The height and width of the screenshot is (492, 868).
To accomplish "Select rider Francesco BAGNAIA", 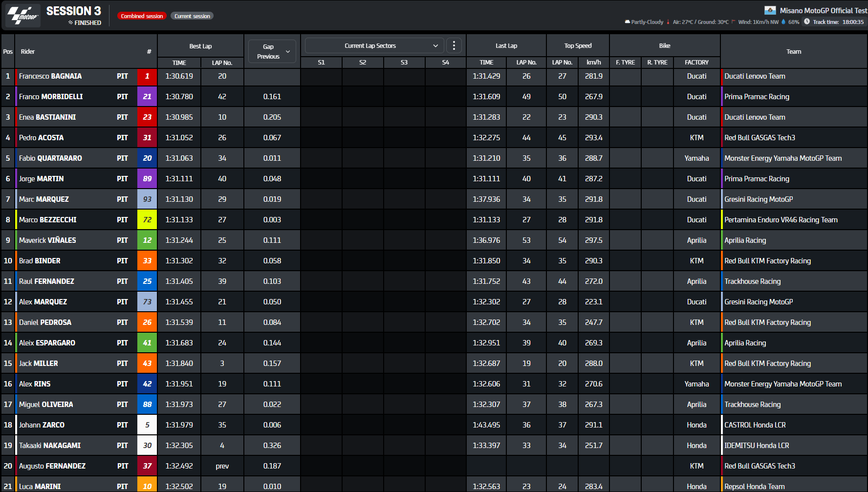I will (x=50, y=76).
